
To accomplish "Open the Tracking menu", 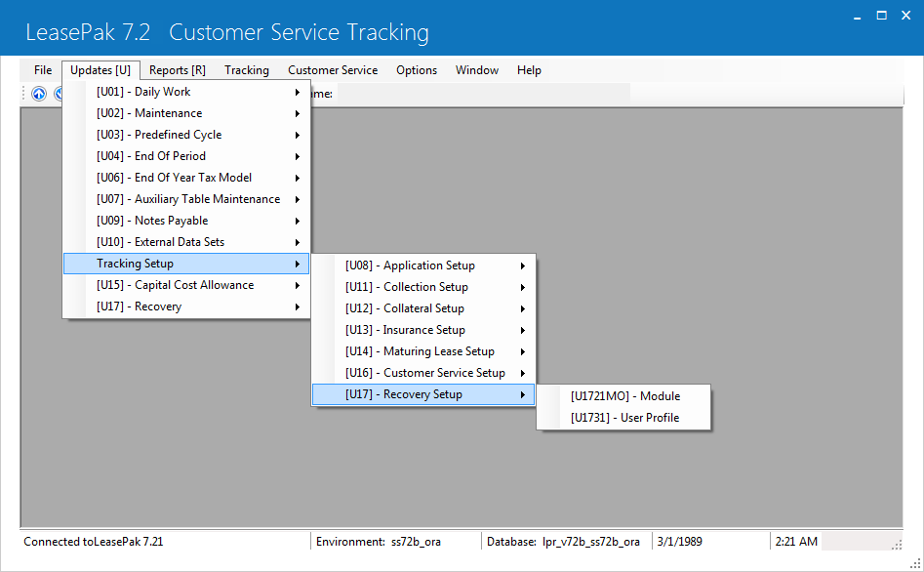I will point(247,70).
